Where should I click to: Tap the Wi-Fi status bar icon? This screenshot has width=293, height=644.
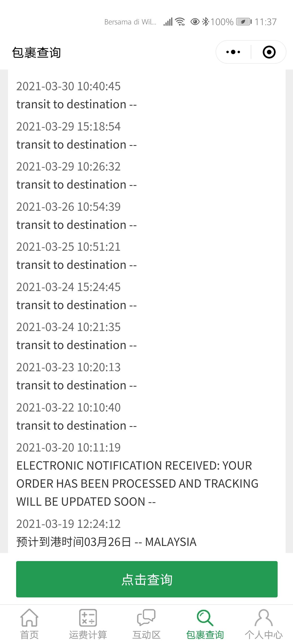point(180,22)
